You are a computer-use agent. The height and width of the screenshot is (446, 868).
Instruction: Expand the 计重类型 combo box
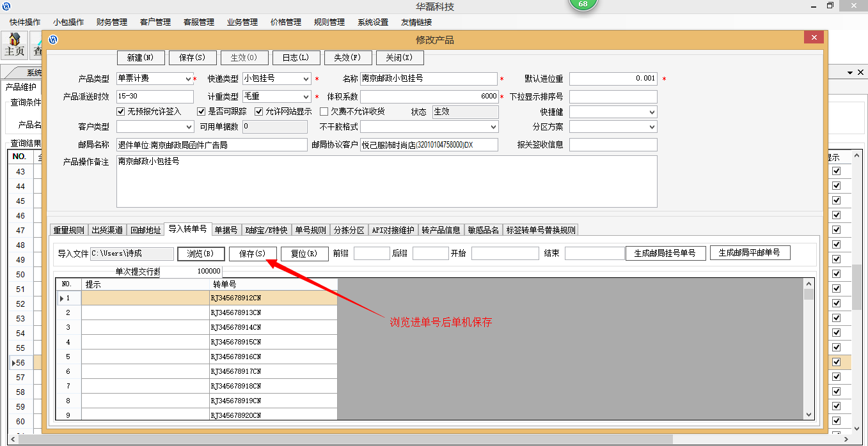(x=306, y=97)
